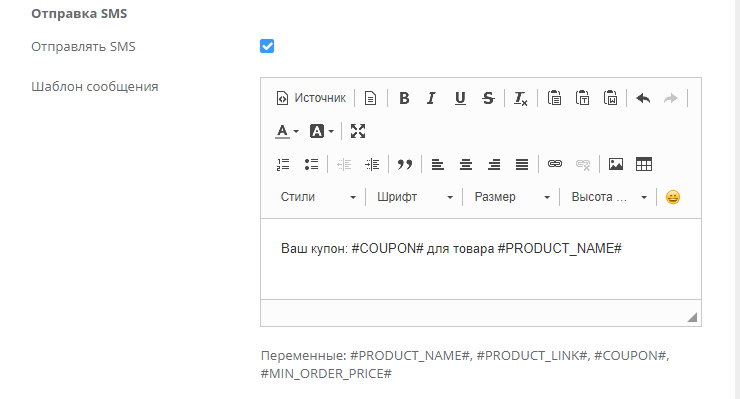This screenshot has width=740, height=399.
Task: Insert a bulleted list
Action: [x=311, y=164]
